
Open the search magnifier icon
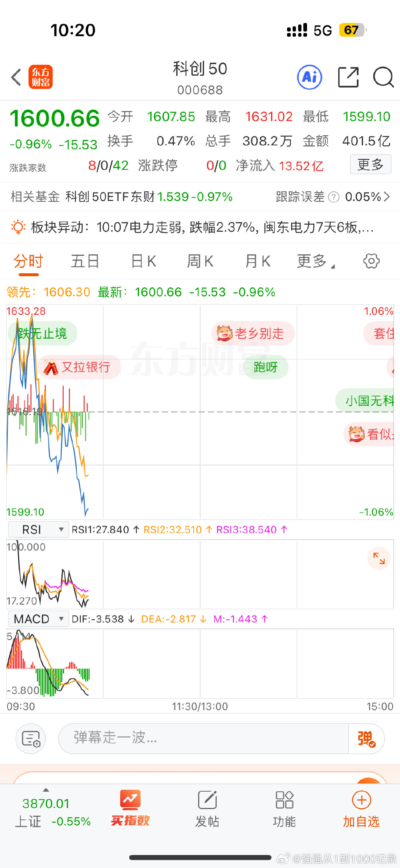(x=383, y=77)
